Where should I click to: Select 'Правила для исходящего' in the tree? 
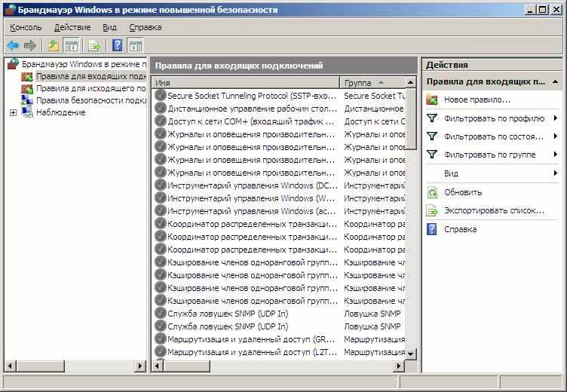coord(90,88)
